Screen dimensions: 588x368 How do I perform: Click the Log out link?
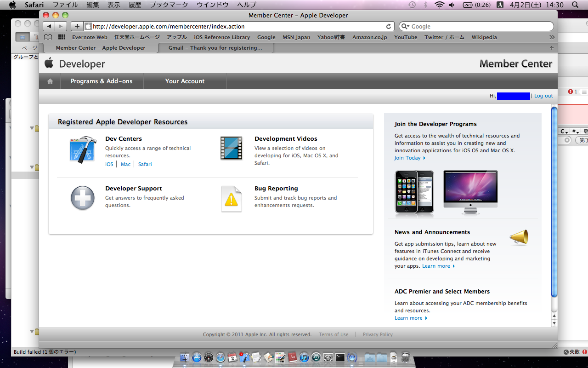543,96
